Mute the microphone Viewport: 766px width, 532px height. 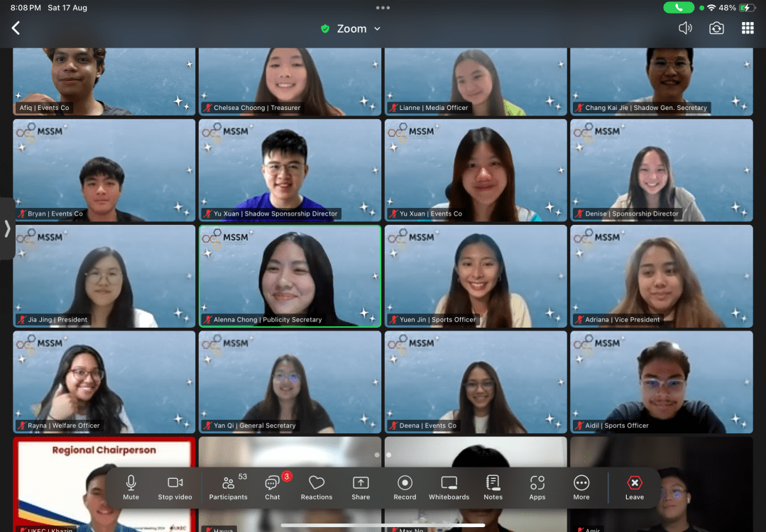pos(131,487)
